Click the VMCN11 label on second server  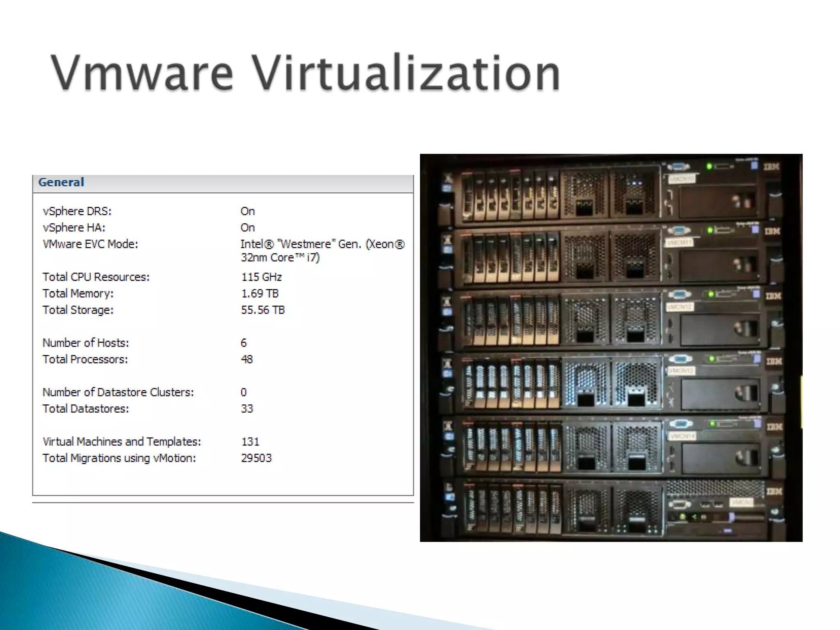pyautogui.click(x=680, y=243)
